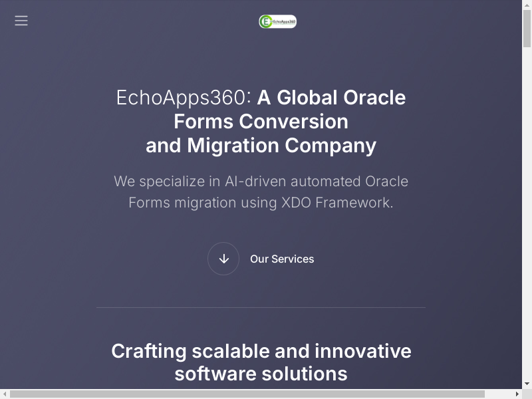Open the hamburger navigation menu
This screenshot has height=399, width=532.
pyautogui.click(x=21, y=21)
